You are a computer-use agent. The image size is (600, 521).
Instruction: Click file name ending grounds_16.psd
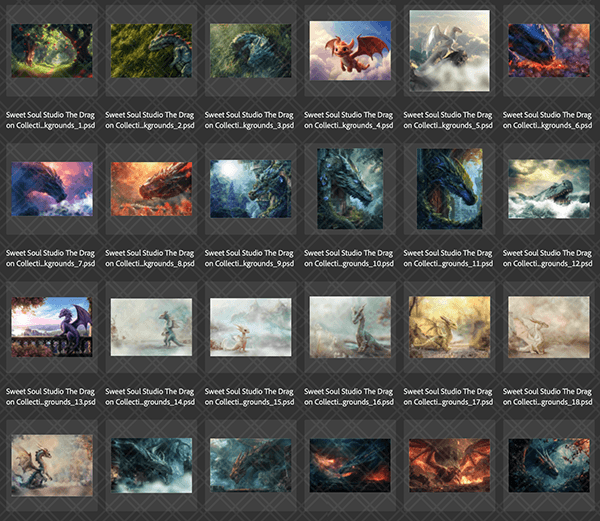point(349,397)
